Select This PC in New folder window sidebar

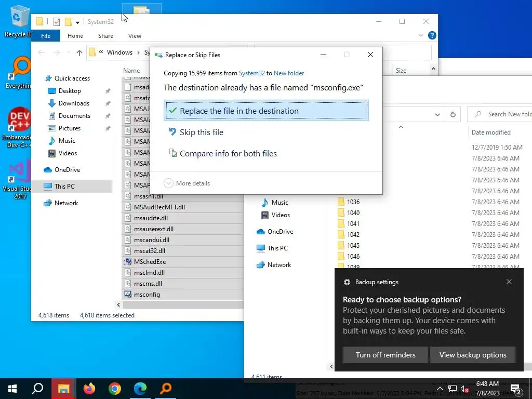(x=277, y=248)
